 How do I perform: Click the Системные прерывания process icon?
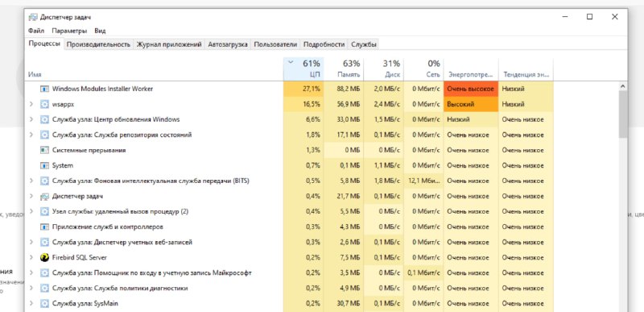click(44, 150)
